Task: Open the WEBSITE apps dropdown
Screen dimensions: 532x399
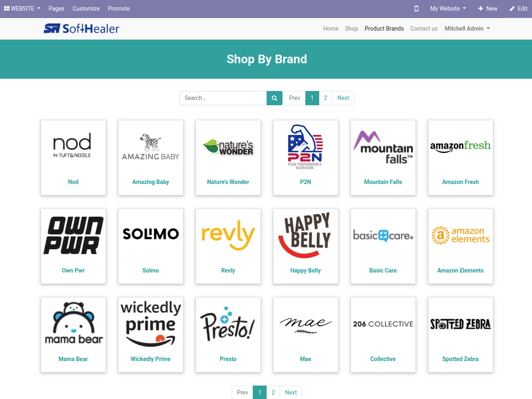Action: (22, 9)
